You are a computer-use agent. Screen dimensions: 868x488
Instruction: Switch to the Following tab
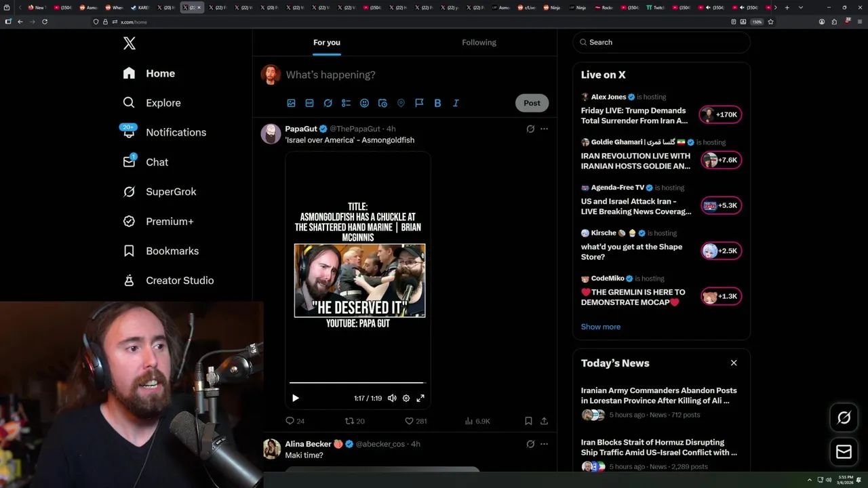(x=479, y=42)
